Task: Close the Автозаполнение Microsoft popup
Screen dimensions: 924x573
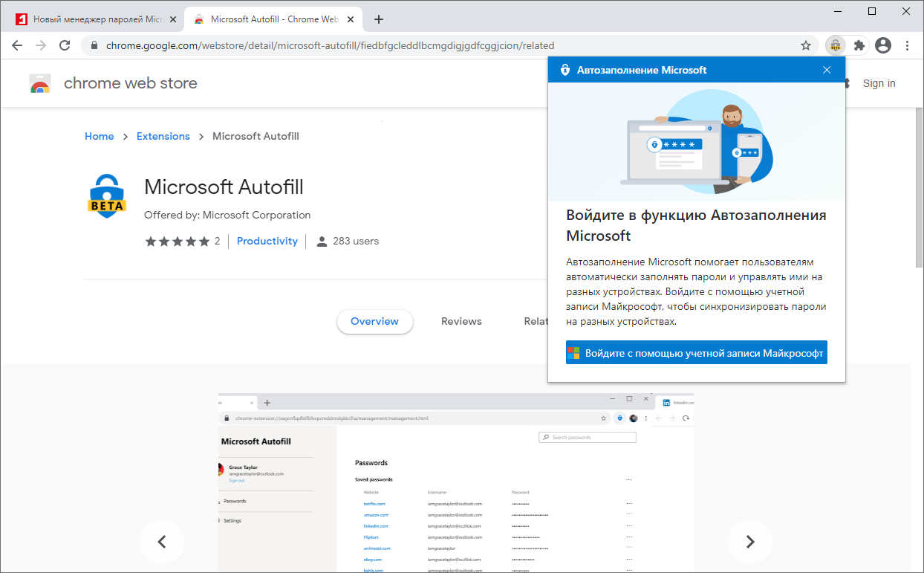Action: 827,70
